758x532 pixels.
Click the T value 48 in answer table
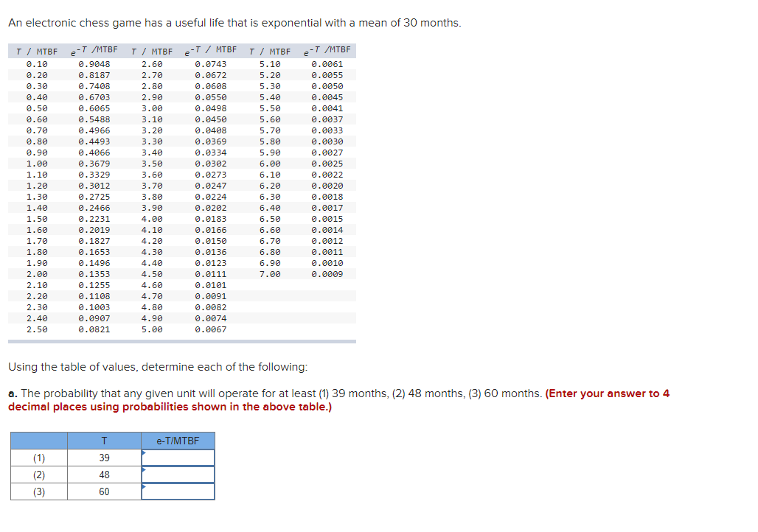[x=105, y=475]
